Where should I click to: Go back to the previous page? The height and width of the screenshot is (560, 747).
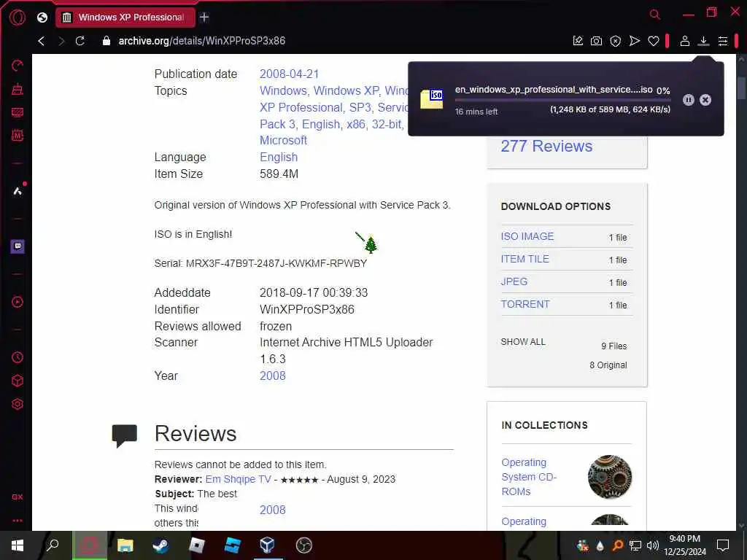click(42, 41)
